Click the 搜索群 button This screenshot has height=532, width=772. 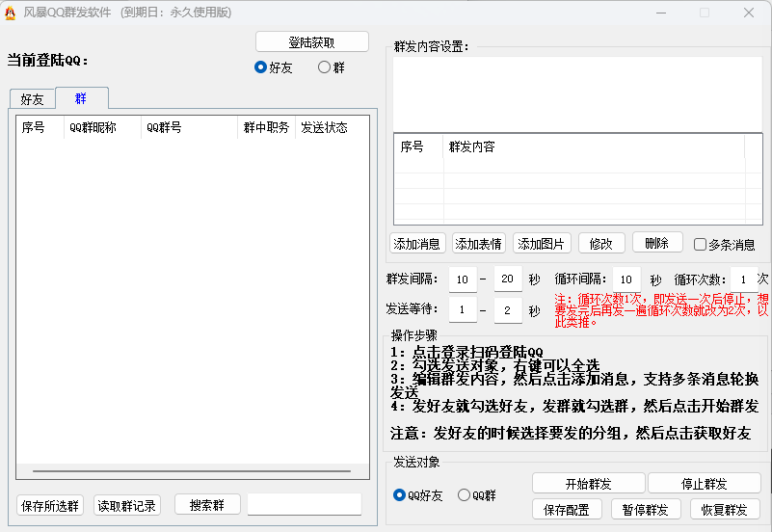click(x=207, y=505)
